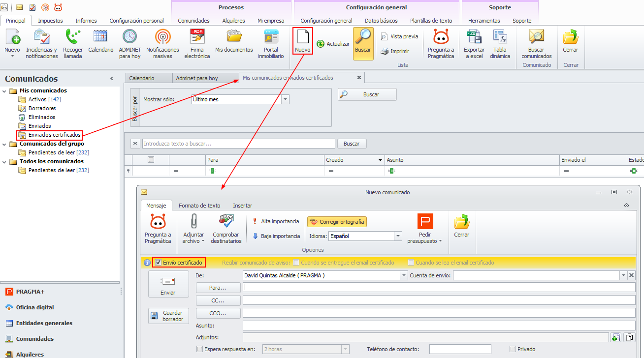
Task: Open the Idioma language dropdown
Action: tap(398, 236)
